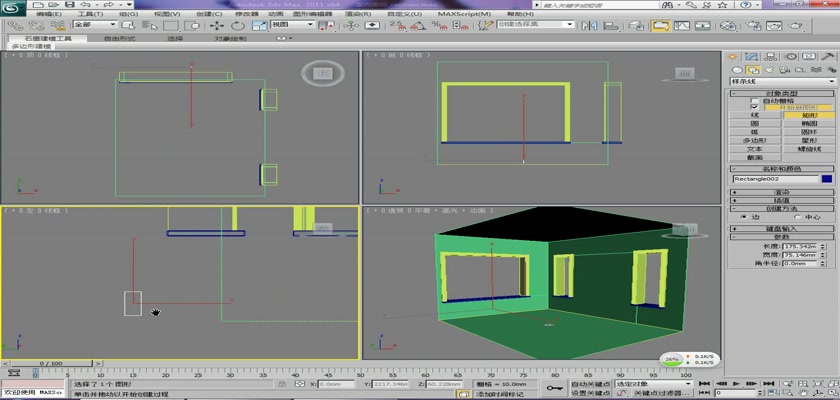The image size is (840, 400).
Task: Click the 文本 text shape button
Action: 755,149
